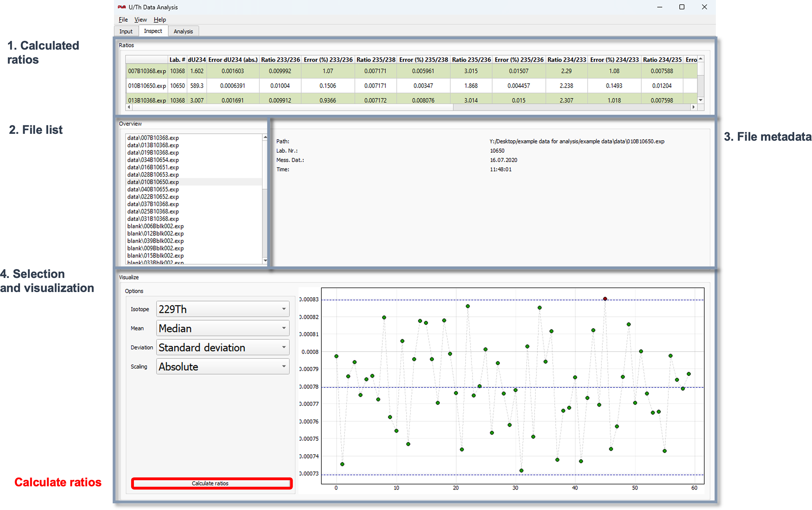The width and height of the screenshot is (812, 510).
Task: Open the File menu
Action: point(123,20)
